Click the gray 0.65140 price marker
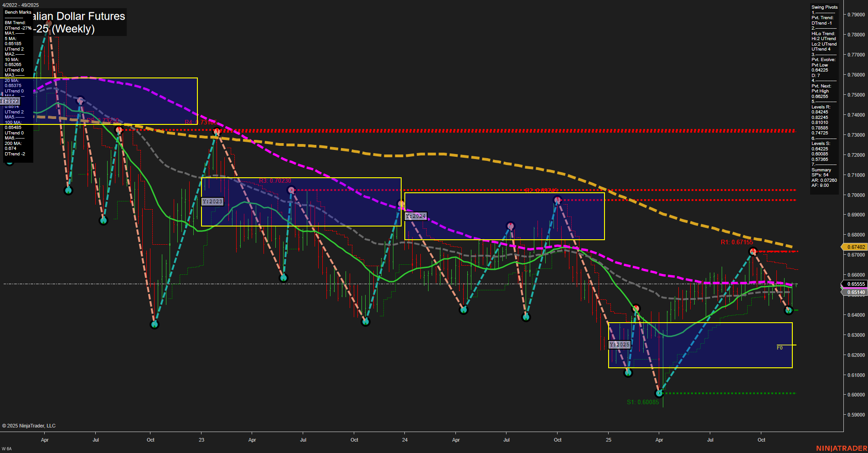The height and width of the screenshot is (453, 868). point(856,292)
